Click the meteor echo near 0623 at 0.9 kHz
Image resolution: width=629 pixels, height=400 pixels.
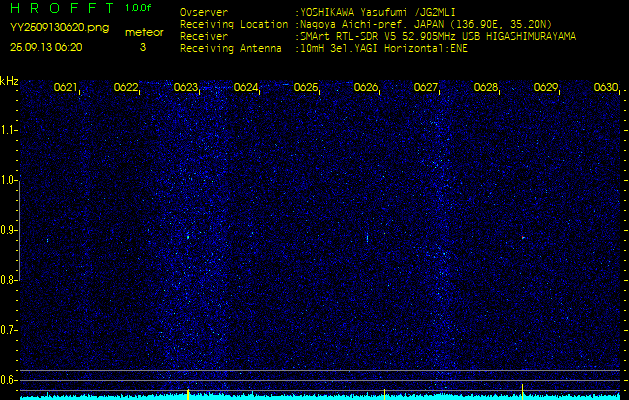pos(188,237)
